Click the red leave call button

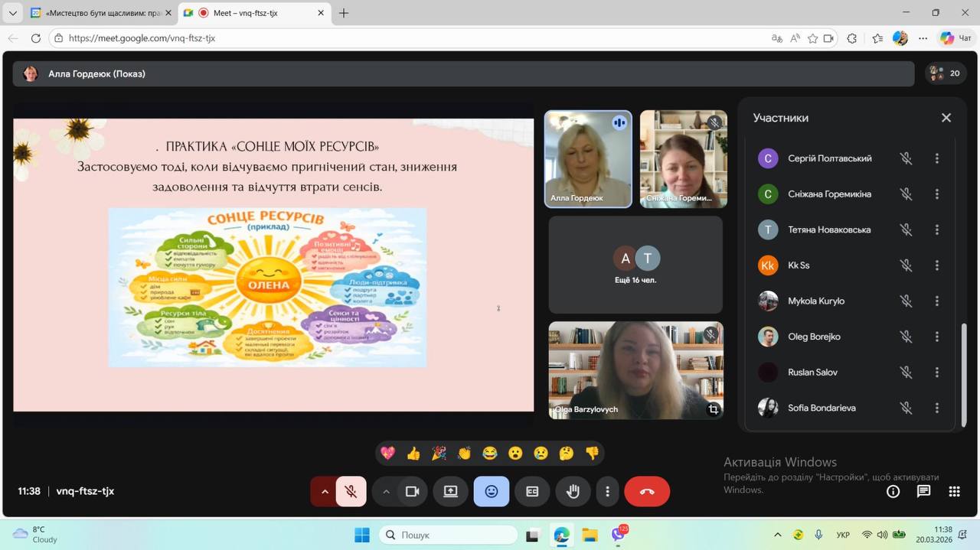click(647, 491)
